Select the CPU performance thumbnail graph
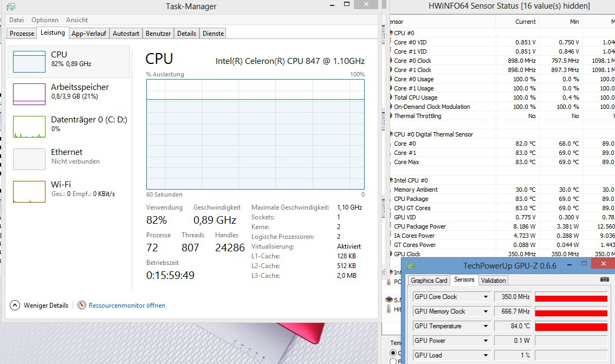 tap(29, 62)
